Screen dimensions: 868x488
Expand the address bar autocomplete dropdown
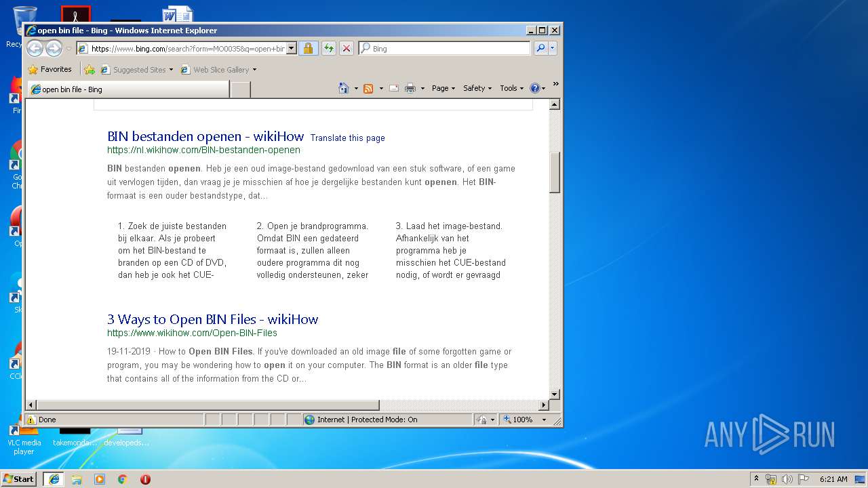click(292, 49)
